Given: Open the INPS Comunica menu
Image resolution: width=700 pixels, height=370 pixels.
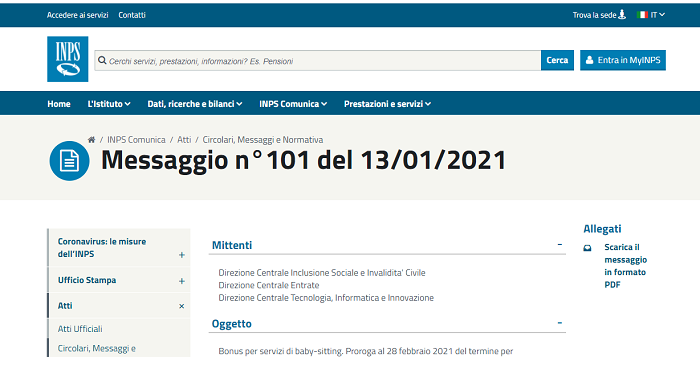Looking at the screenshot, I should (x=293, y=104).
